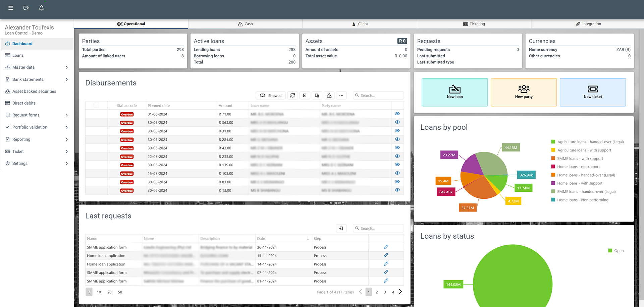Go to next page arrow in Last requests
The width and height of the screenshot is (644, 307).
click(400, 292)
